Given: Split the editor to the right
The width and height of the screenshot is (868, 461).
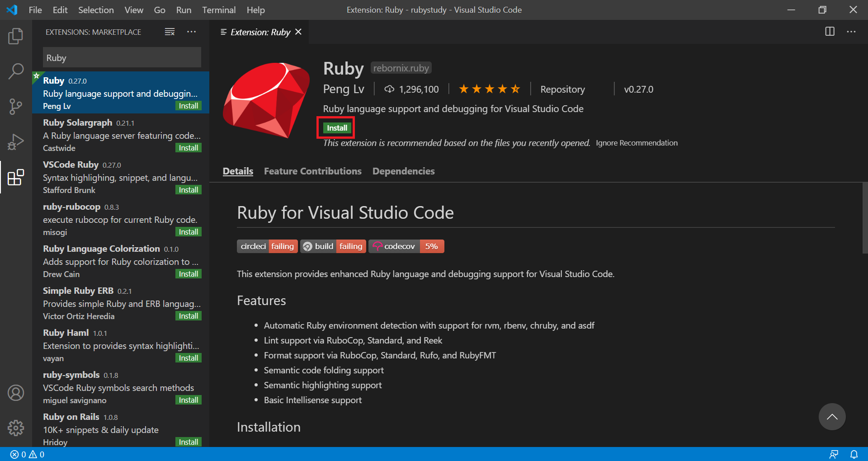Looking at the screenshot, I should pos(830,32).
